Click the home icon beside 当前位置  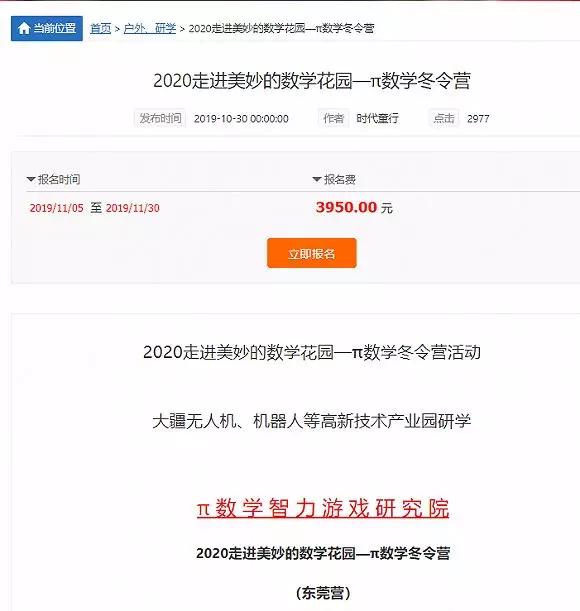24,28
